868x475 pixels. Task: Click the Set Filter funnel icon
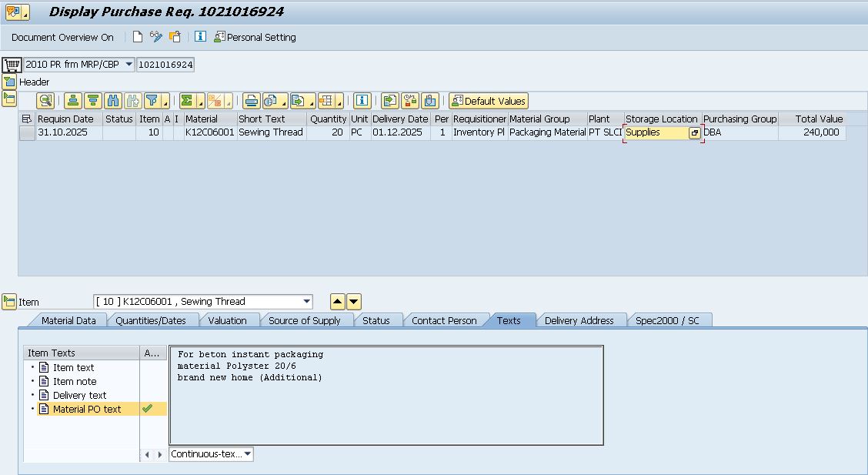pos(152,101)
